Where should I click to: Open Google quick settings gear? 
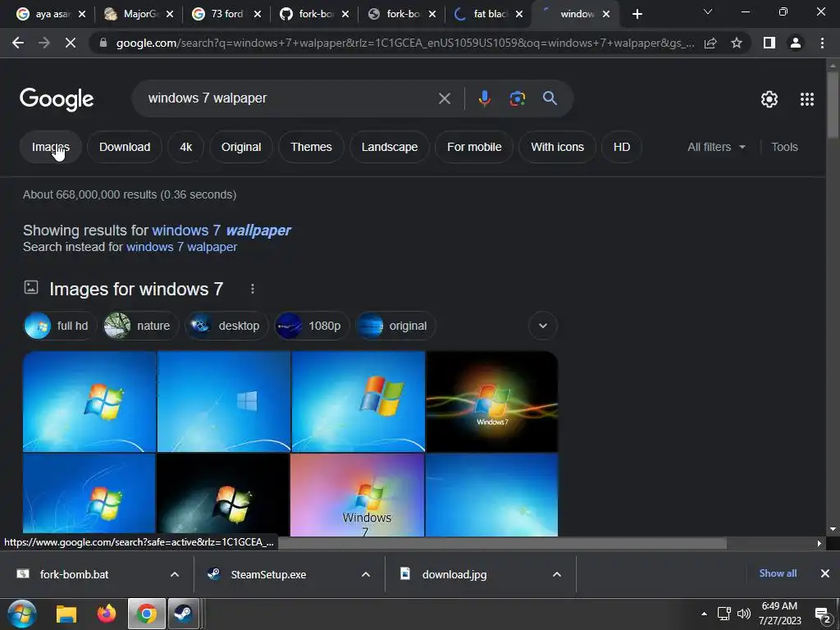click(769, 99)
